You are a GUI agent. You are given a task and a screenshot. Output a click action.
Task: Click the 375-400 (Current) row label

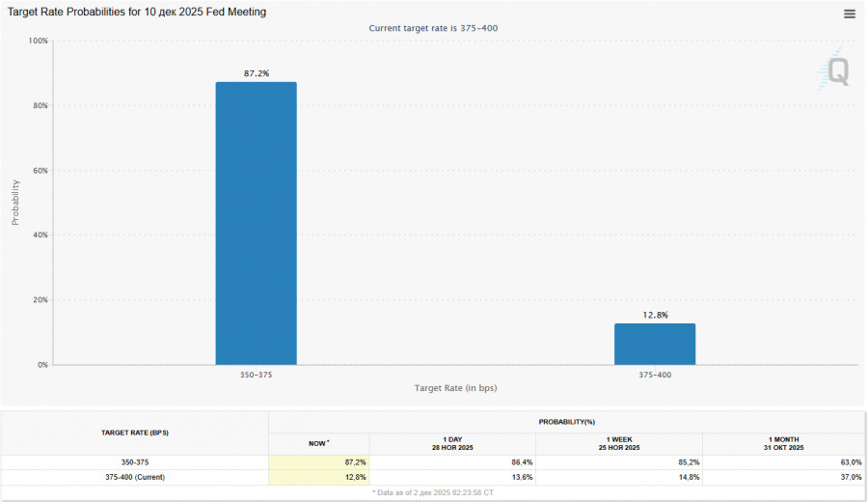[x=135, y=476]
